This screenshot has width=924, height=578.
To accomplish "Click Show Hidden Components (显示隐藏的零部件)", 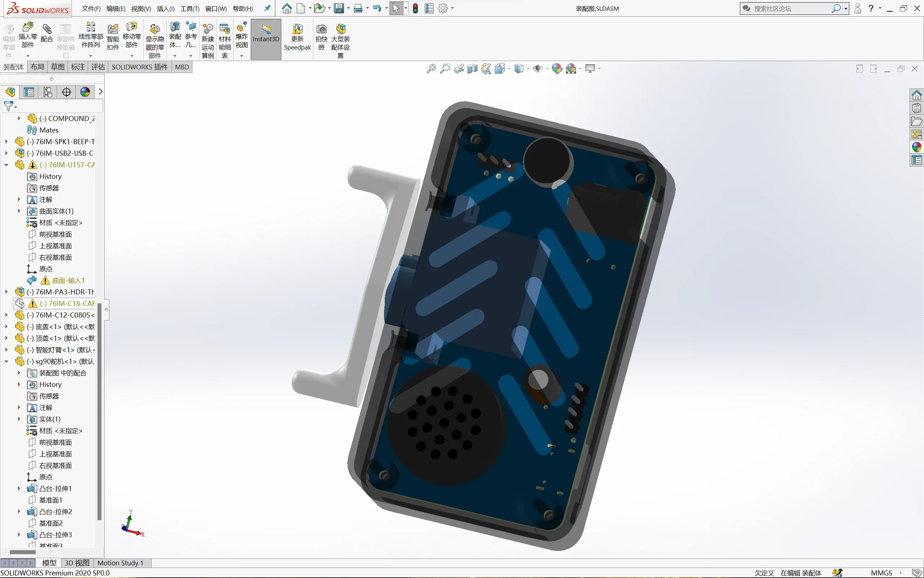I will point(154,41).
